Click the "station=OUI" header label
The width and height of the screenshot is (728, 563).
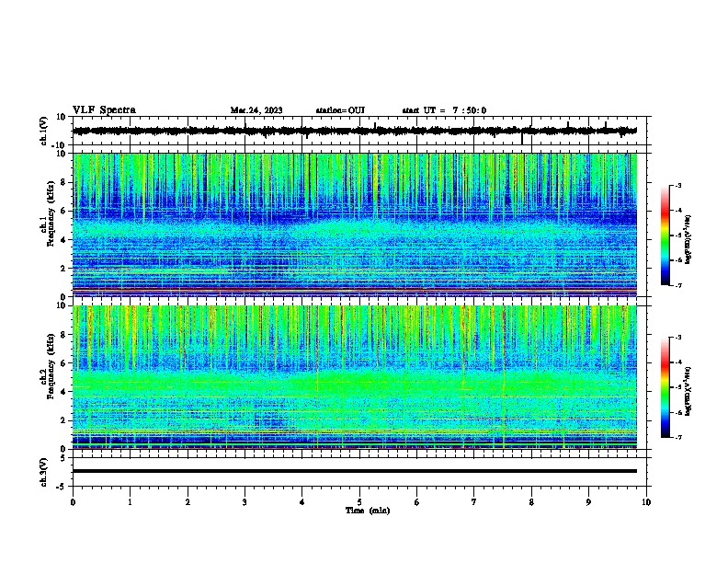[340, 110]
